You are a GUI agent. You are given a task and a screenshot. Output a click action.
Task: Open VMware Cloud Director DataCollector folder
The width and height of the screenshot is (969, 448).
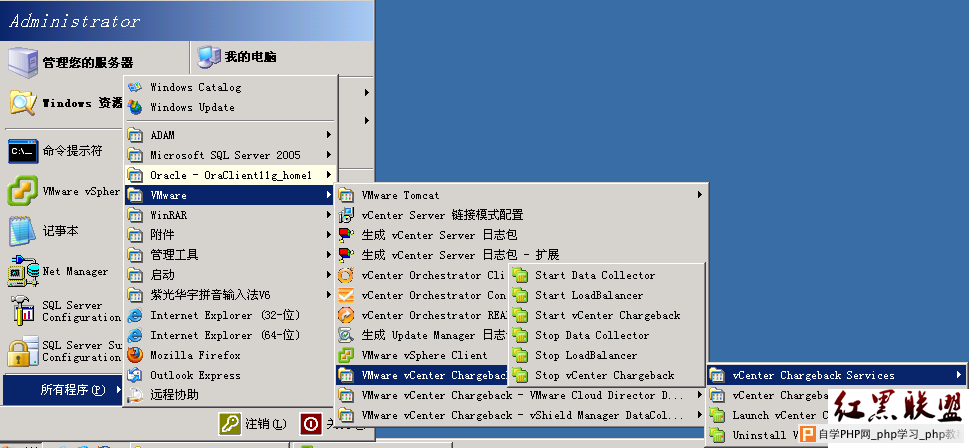click(x=521, y=395)
